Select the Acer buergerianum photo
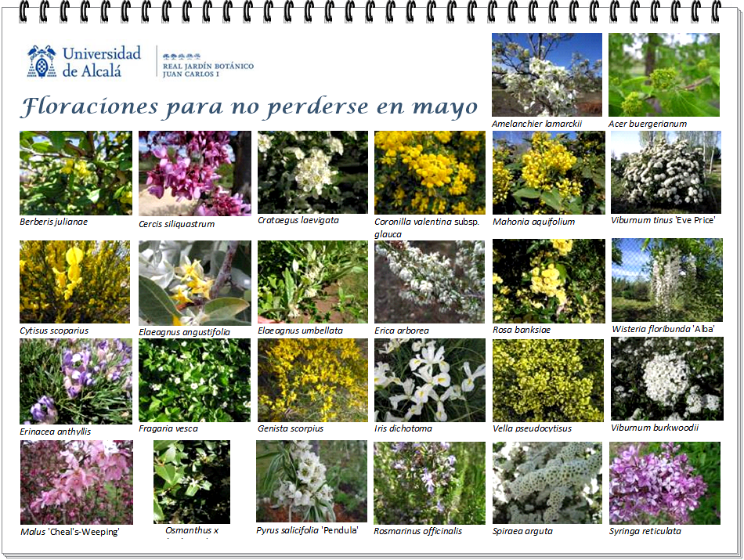744x560 pixels. [x=663, y=74]
